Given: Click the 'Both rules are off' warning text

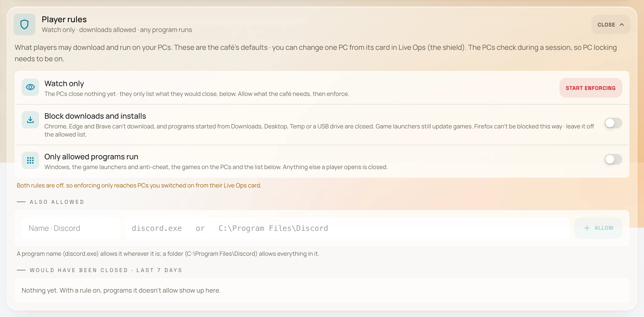Looking at the screenshot, I should tap(139, 185).
